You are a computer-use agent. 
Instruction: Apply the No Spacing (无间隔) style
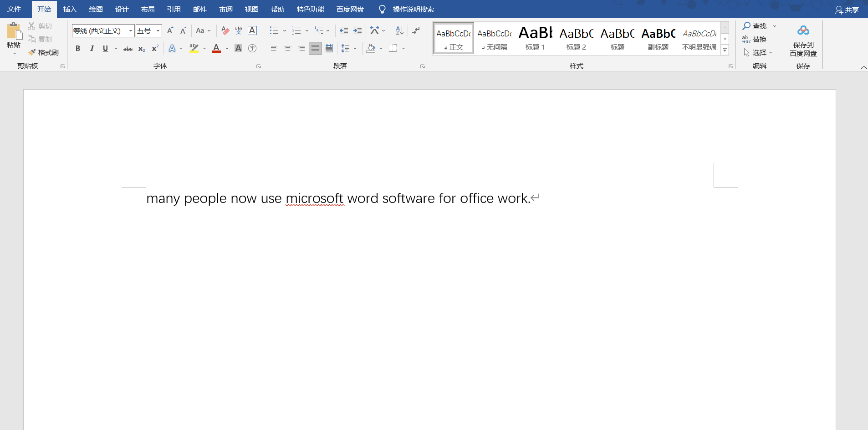[x=495, y=39]
